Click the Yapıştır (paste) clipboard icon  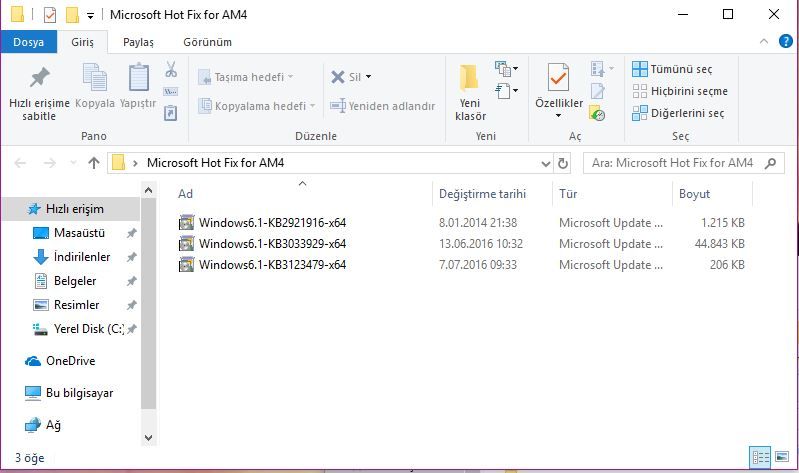click(138, 77)
